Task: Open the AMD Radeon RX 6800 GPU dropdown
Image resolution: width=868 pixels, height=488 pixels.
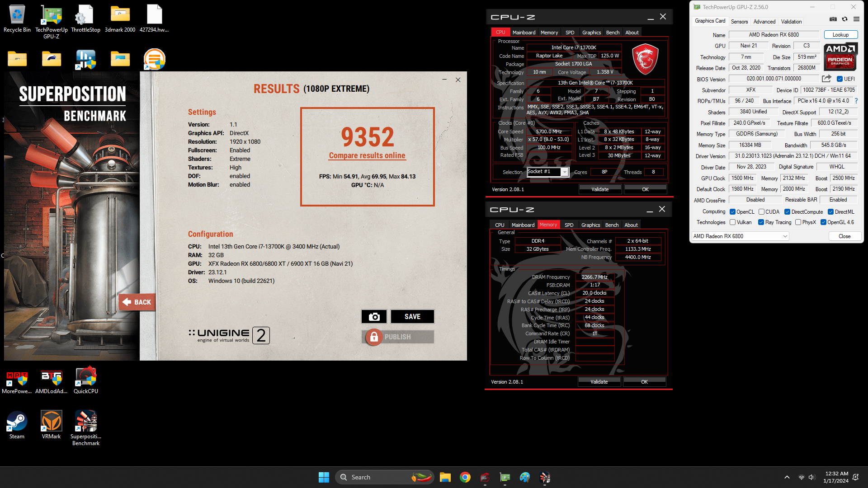Action: point(740,236)
